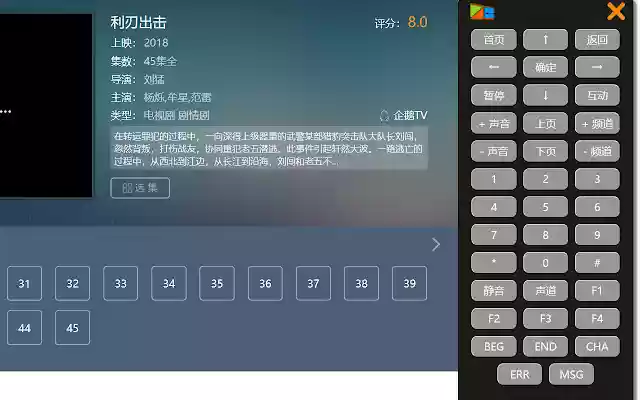
Task: Select episode 34
Action: point(169,284)
